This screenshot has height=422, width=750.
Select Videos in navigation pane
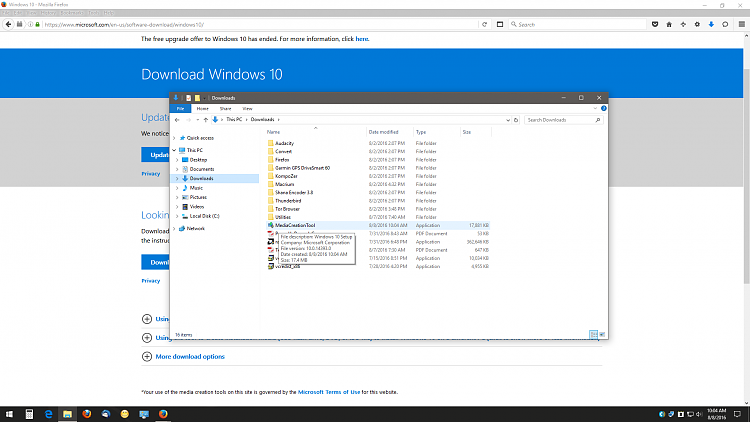click(197, 207)
